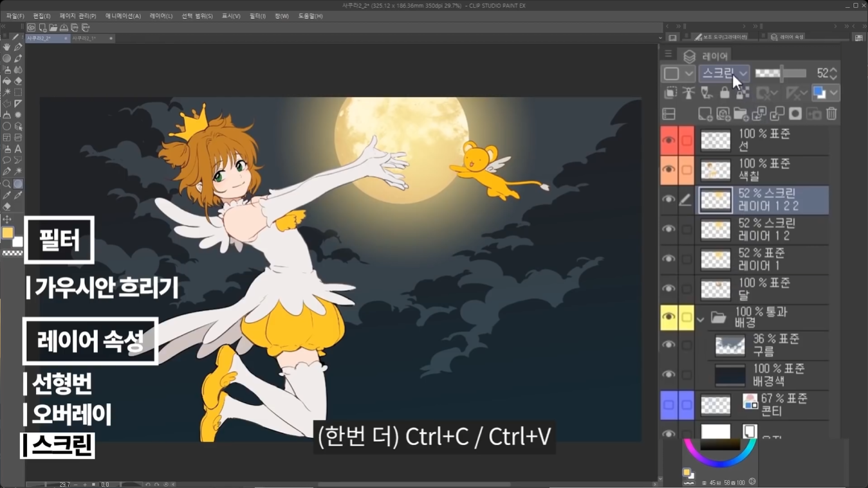Select the Eyedropper tool
Screen dimensions: 868x488
pos(6,195)
